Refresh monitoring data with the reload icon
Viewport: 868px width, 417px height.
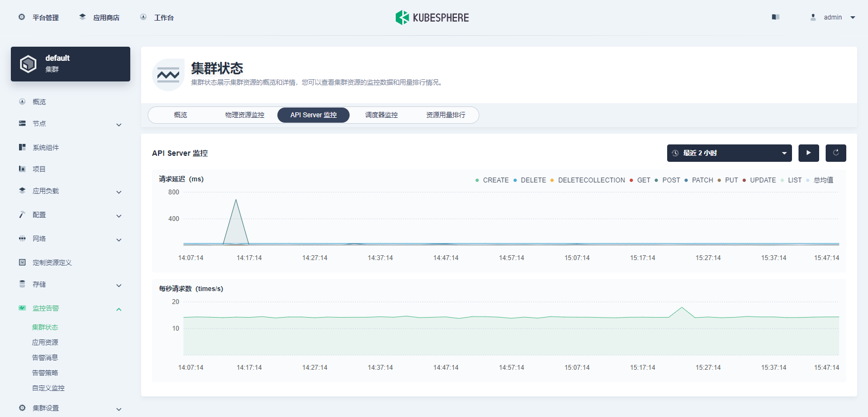coord(836,153)
